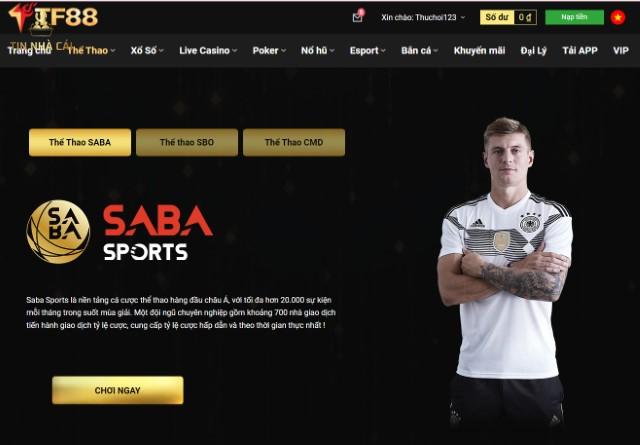
Task: Open the mail inbox notification icon
Action: click(358, 17)
